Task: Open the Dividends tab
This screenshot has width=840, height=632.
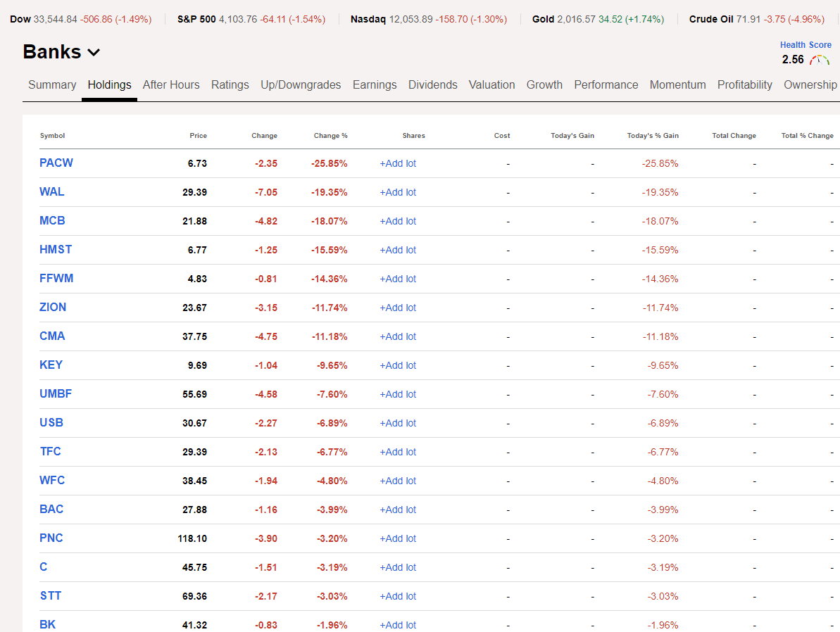Action: tap(433, 84)
